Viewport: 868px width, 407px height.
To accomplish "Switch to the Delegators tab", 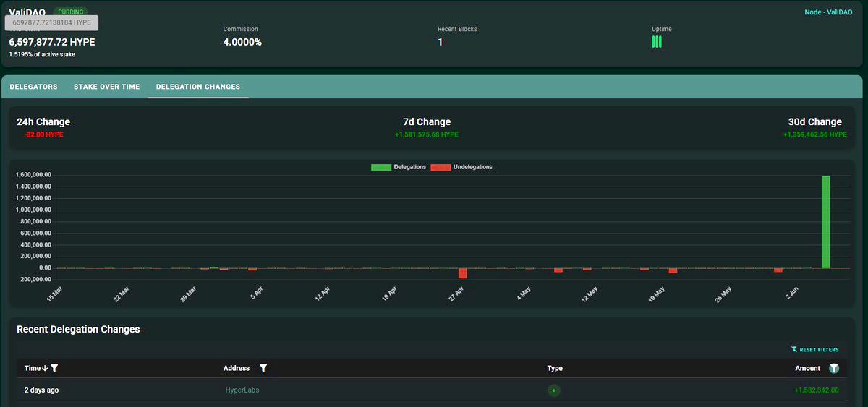I will 33,87.
